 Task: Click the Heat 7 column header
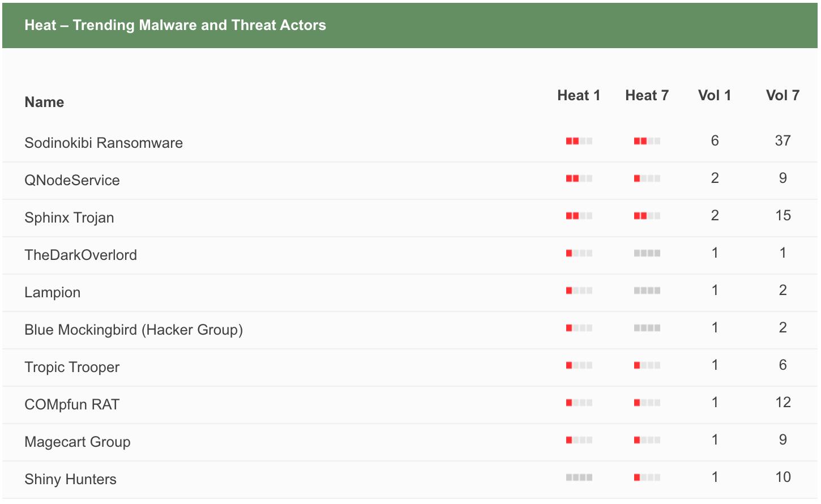(647, 95)
